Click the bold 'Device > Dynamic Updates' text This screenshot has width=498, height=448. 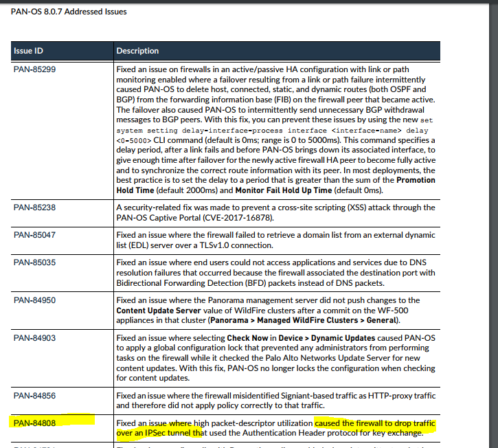pos(327,338)
